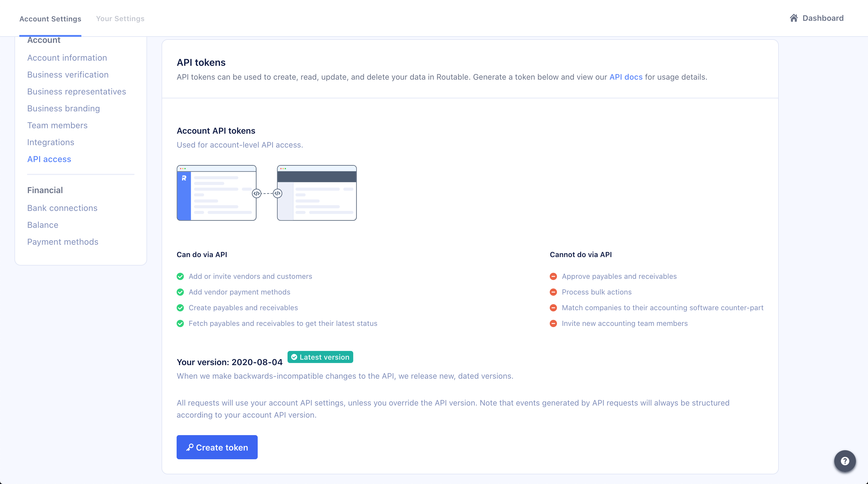Click the Balance sidebar item

[x=43, y=224]
